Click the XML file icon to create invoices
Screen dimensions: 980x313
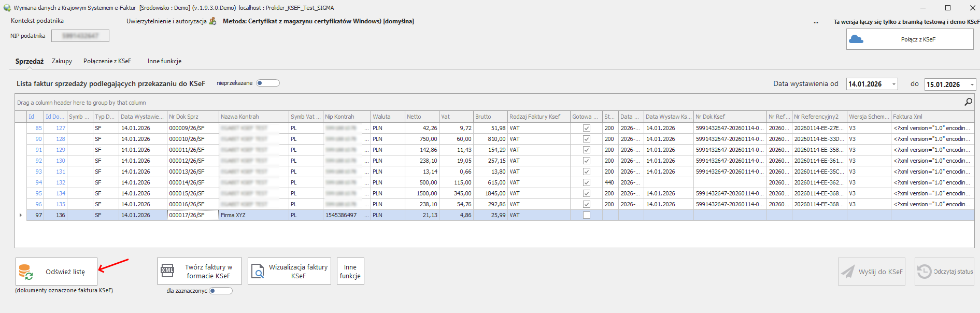point(167,271)
